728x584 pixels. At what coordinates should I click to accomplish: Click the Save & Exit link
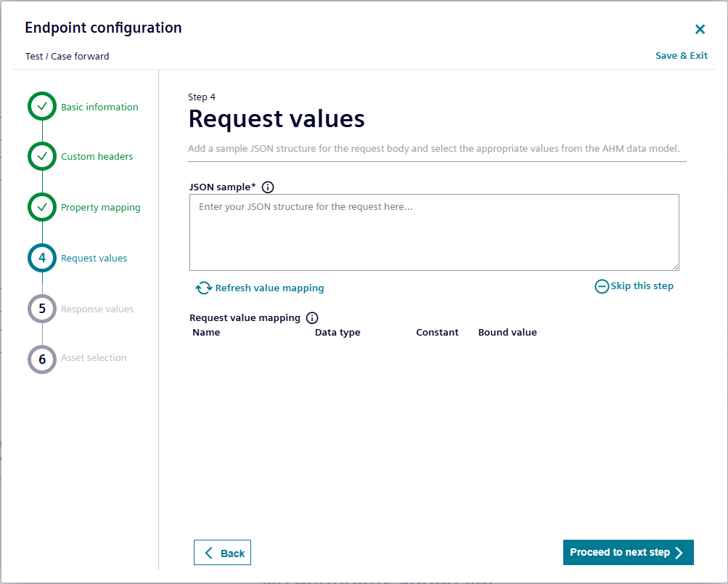[x=681, y=56]
